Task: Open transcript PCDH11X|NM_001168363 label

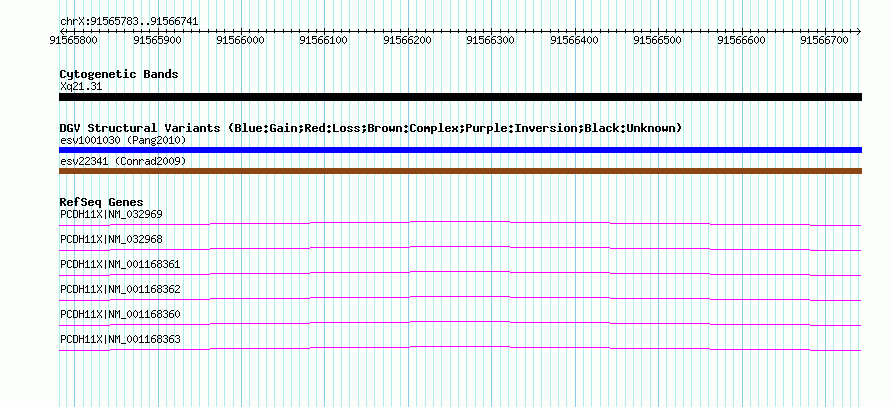Action: (120, 339)
